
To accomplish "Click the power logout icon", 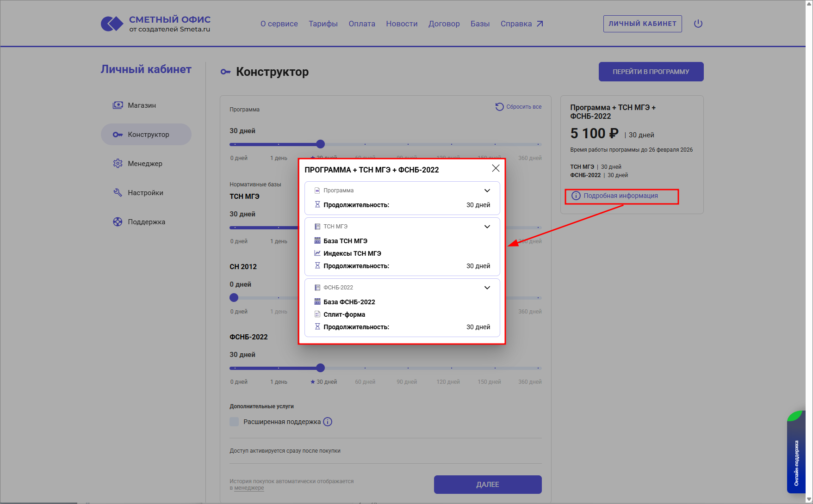I will tap(698, 24).
